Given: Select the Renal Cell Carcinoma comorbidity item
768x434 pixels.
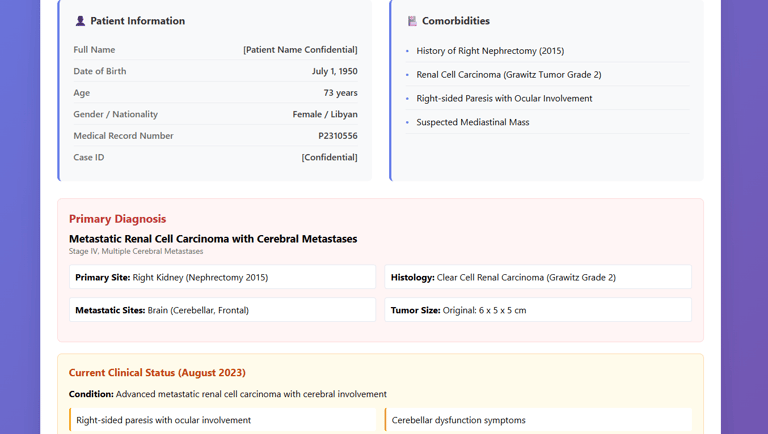Looking at the screenshot, I should click(508, 75).
